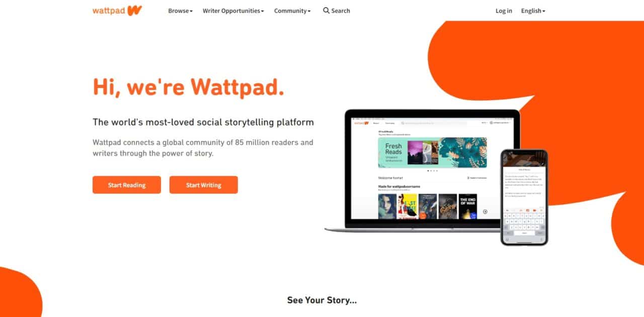Click the magnifying glass search icon
Viewport: 644px width, 317px height.
(x=326, y=11)
